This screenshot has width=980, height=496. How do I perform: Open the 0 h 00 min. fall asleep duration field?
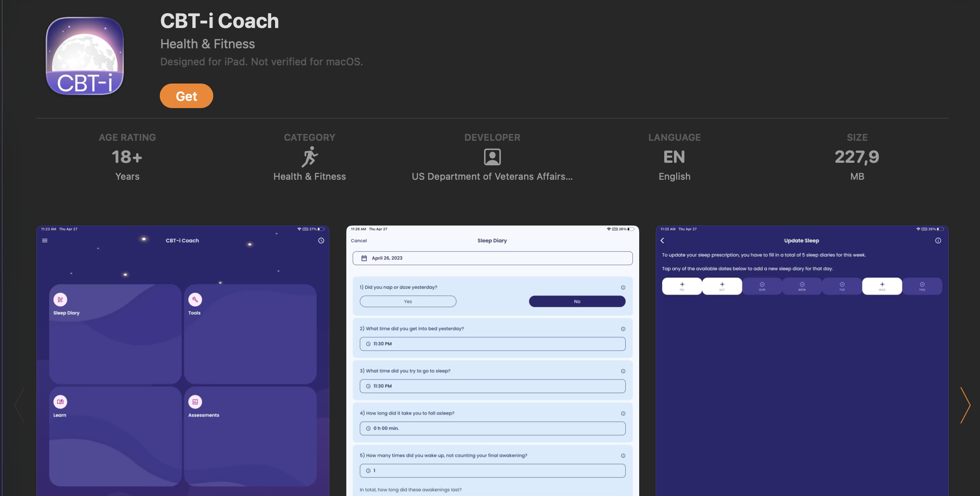(x=493, y=429)
